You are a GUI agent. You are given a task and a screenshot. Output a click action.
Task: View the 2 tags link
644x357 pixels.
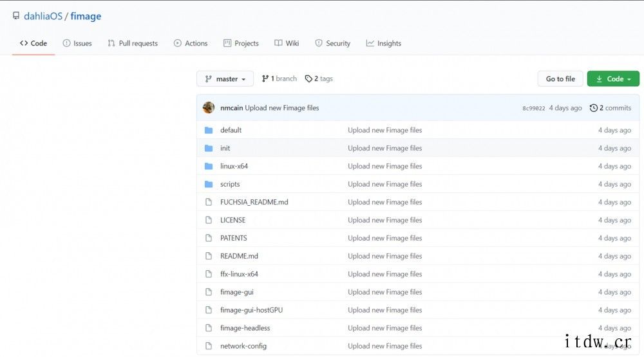(319, 78)
